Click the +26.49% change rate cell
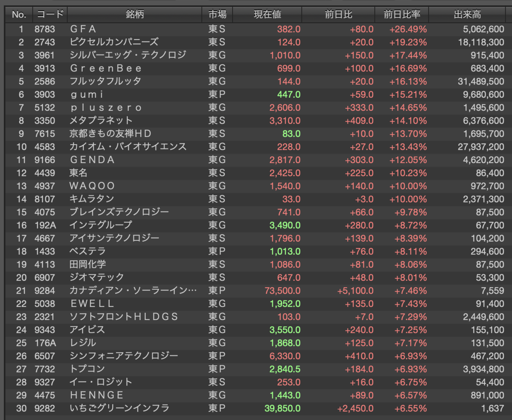Image resolution: width=512 pixels, height=420 pixels. (408, 29)
